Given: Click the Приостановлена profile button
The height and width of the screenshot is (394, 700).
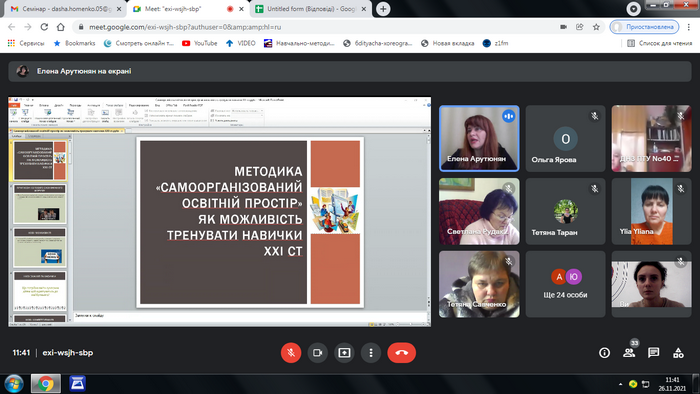Looking at the screenshot, I should point(644,27).
